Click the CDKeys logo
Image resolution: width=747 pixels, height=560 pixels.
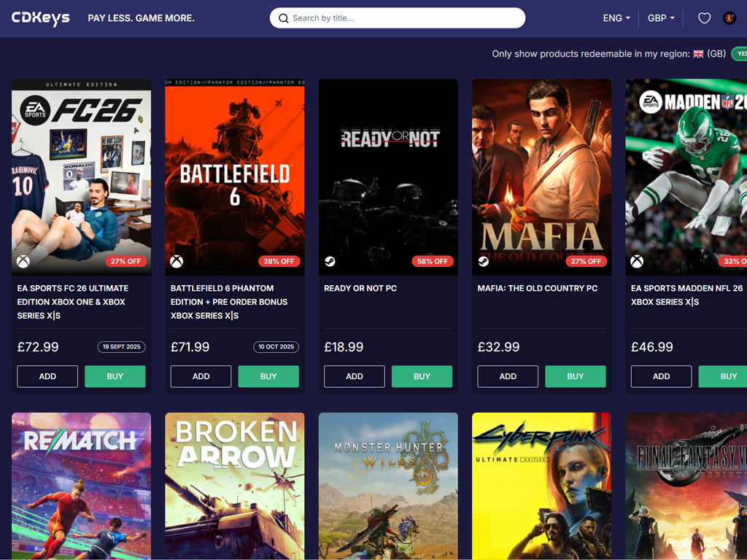(x=41, y=18)
